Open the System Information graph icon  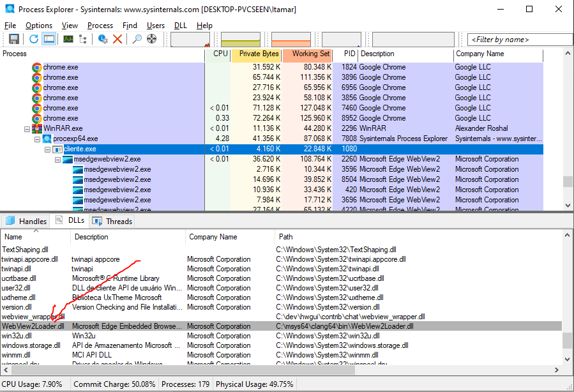[x=68, y=39]
